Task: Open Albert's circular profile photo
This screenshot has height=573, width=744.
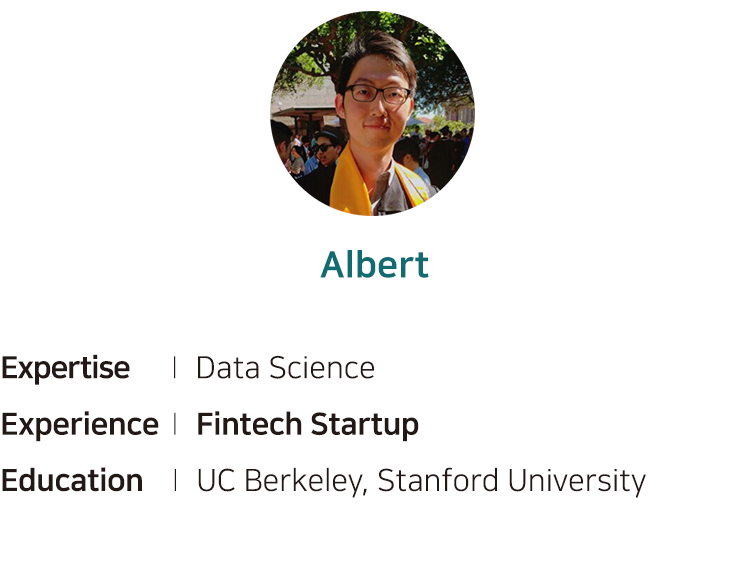Action: [372, 113]
